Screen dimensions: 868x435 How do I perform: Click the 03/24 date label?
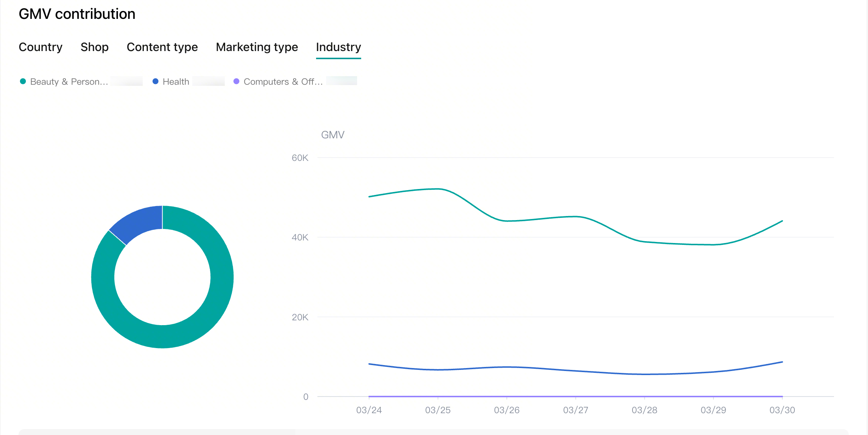click(x=369, y=410)
